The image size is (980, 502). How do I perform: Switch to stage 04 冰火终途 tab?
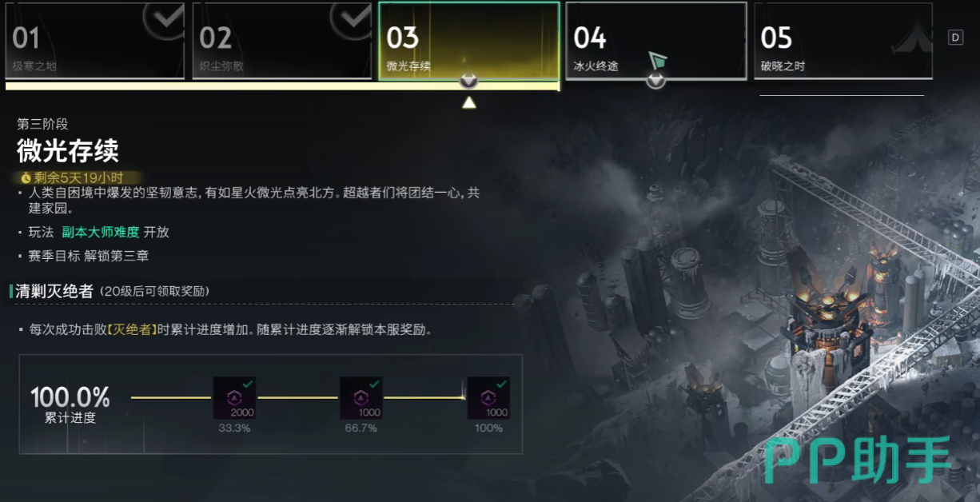pyautogui.click(x=656, y=41)
